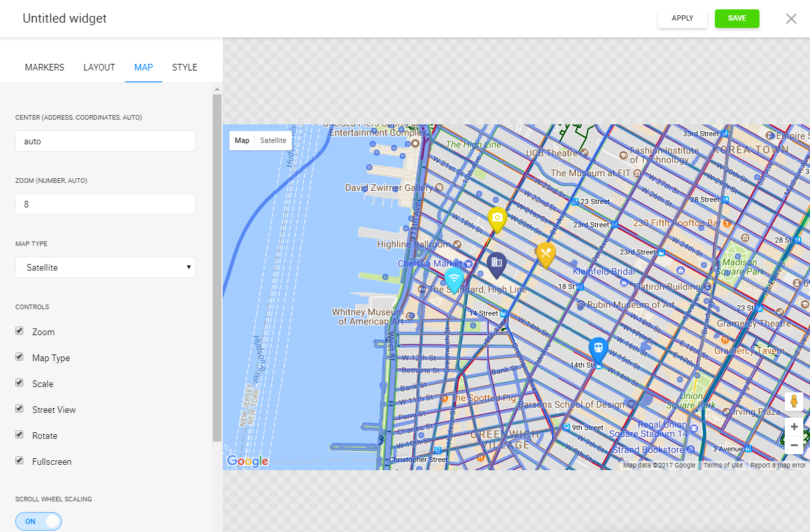Click the 230 Fifth Rooftop Bar label
The width and height of the screenshot is (810, 532).
(x=676, y=223)
